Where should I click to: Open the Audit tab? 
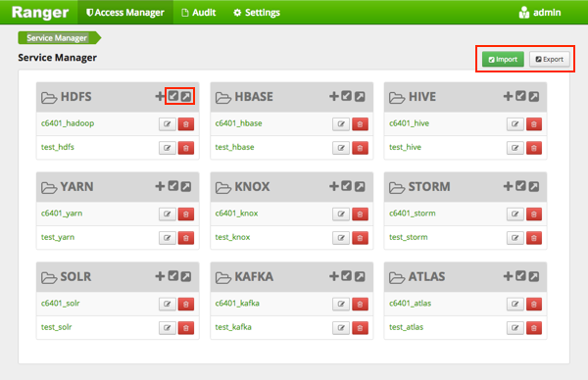point(199,13)
